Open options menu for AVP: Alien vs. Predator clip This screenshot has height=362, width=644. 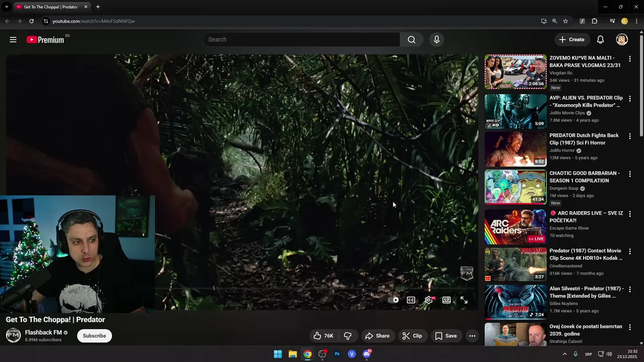629,99
